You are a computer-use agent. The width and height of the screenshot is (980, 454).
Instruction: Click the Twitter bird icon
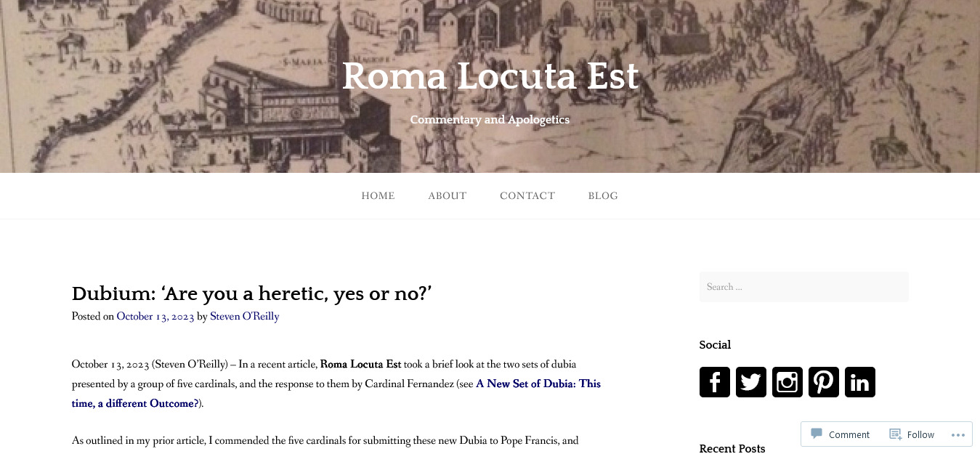[x=750, y=382]
